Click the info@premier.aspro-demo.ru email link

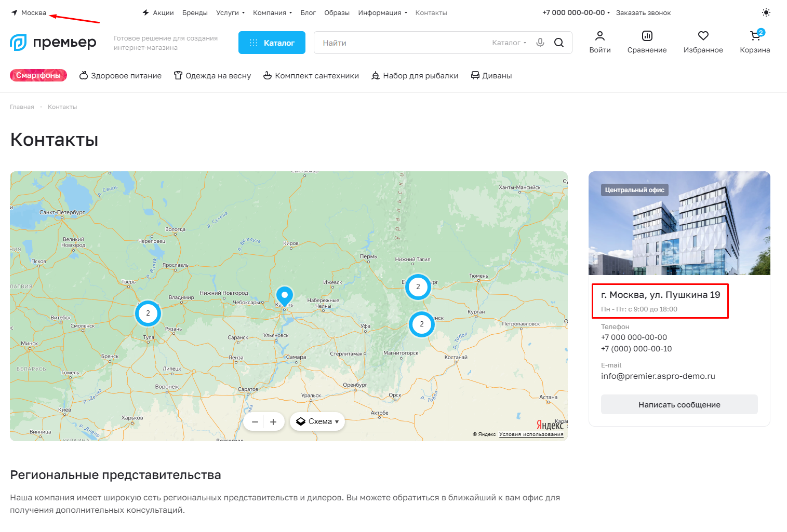click(x=658, y=376)
